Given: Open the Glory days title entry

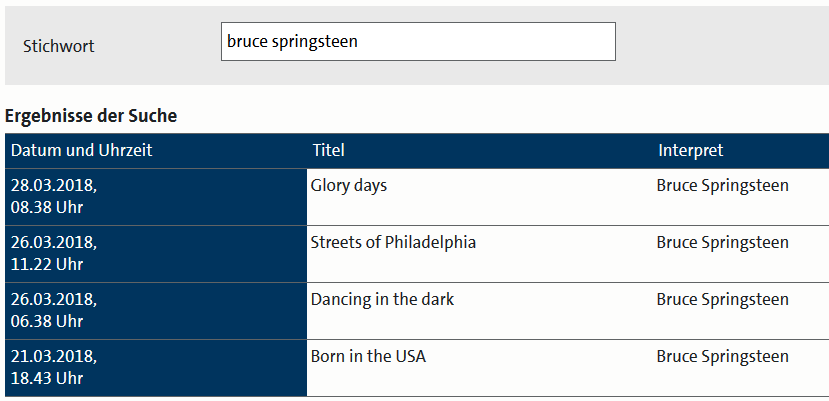Looking at the screenshot, I should (x=348, y=186).
